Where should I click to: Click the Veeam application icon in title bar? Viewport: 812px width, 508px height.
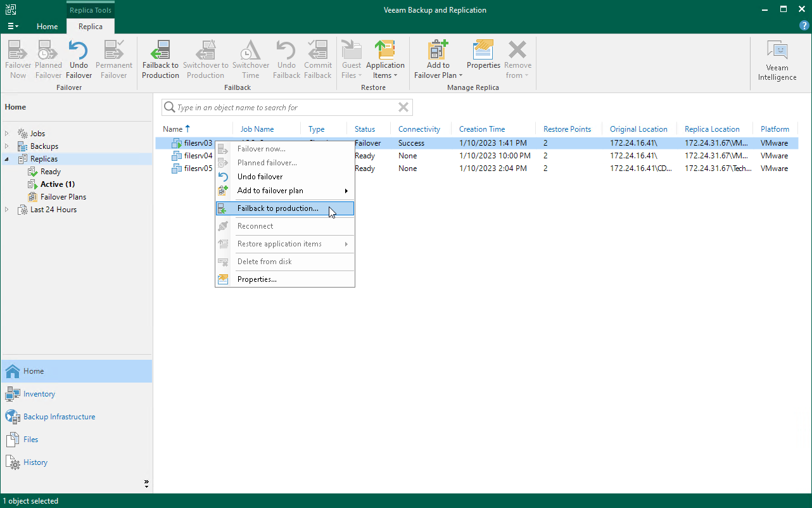[x=11, y=10]
